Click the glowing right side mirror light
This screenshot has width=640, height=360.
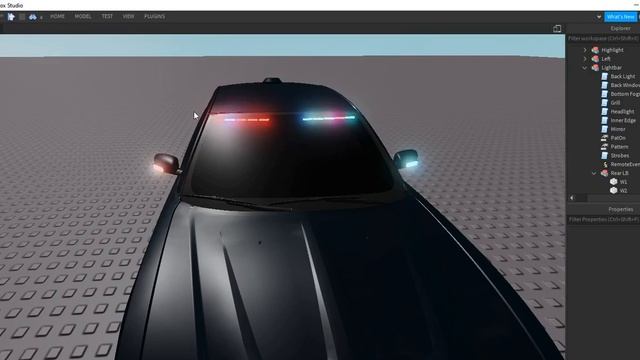[412, 164]
